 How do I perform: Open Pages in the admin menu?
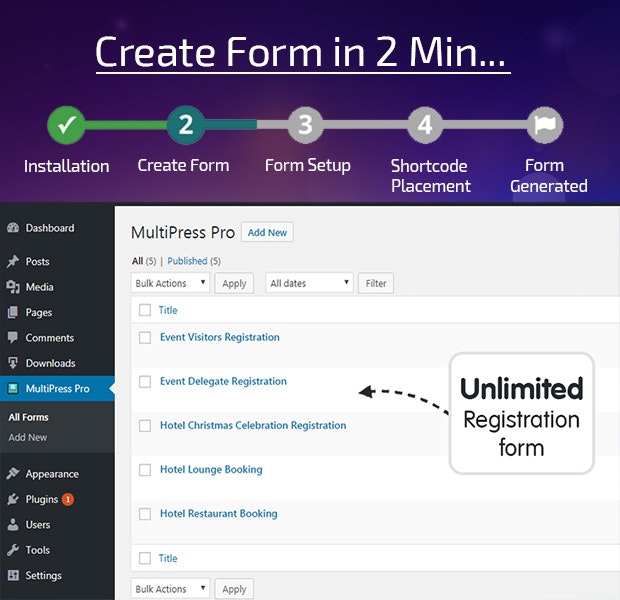point(39,312)
